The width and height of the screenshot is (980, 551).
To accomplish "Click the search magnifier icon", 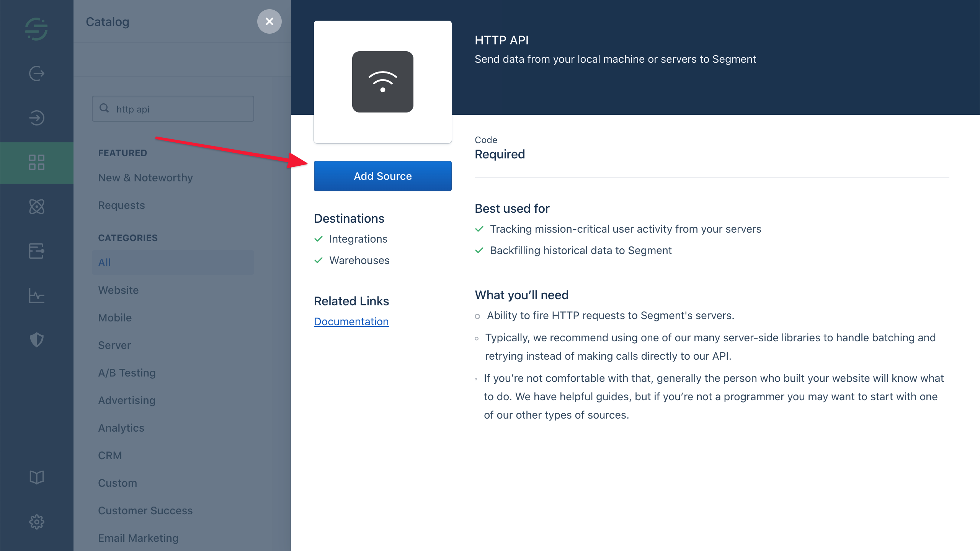I will click(104, 108).
